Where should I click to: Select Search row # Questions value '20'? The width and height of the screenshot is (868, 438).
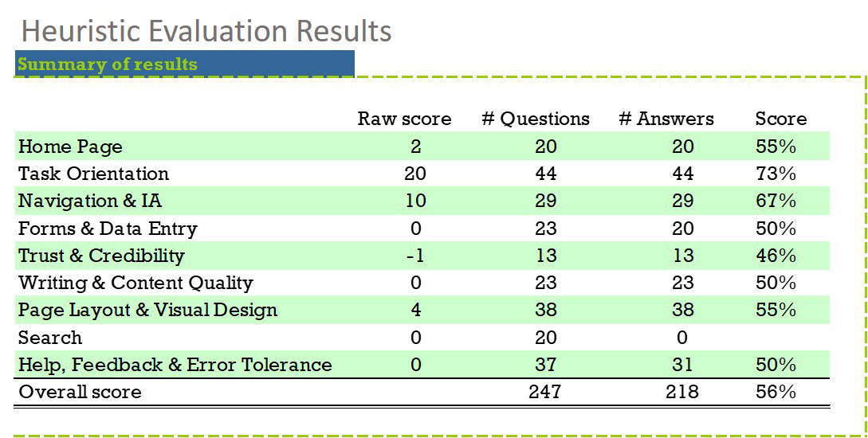545,338
